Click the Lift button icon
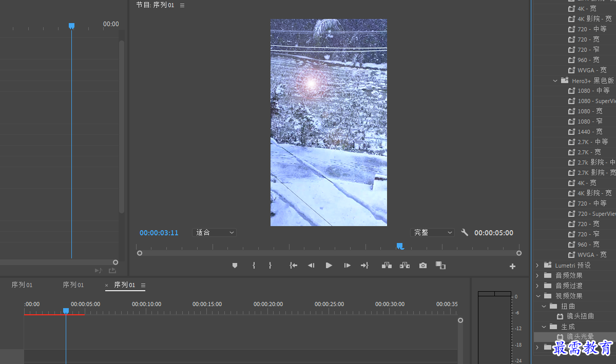Image resolution: width=616 pixels, height=364 pixels. point(387,265)
